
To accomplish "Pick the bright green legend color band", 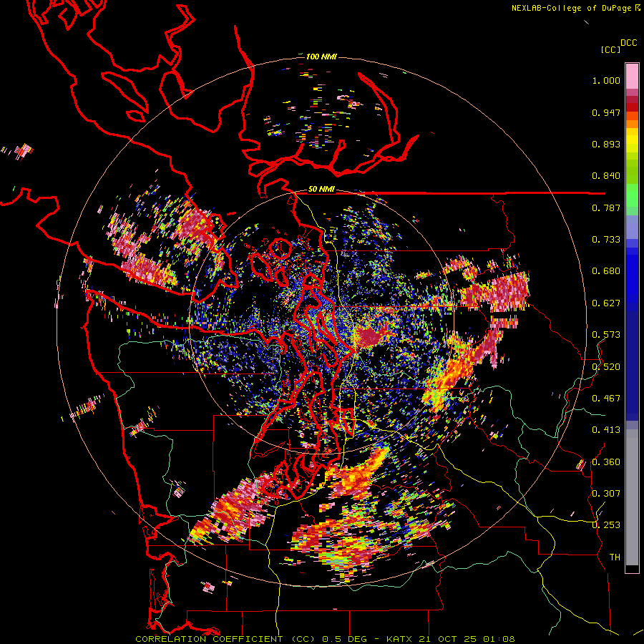I will (632, 195).
